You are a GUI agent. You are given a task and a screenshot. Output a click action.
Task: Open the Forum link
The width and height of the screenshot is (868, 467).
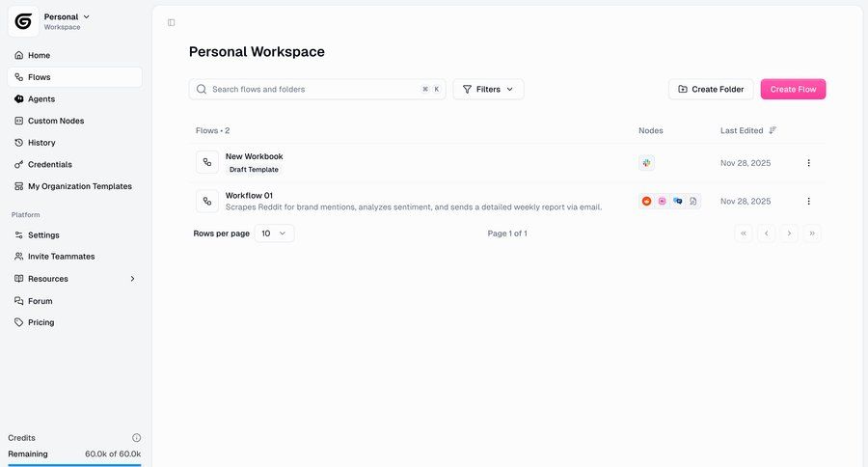click(x=74, y=301)
